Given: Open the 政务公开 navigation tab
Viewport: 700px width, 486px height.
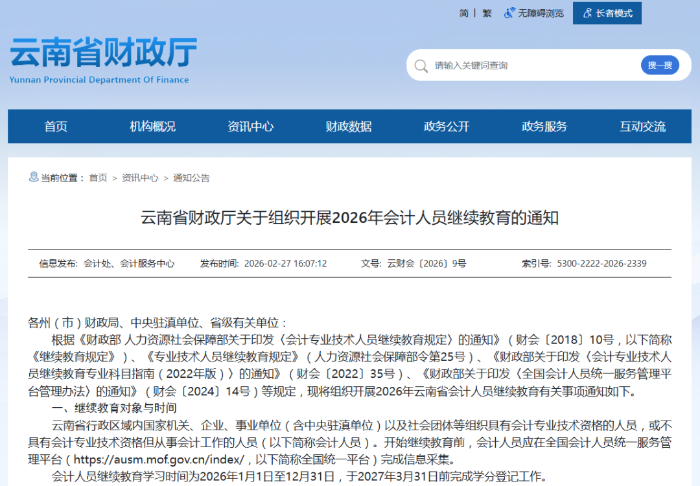Looking at the screenshot, I should coord(447,127).
